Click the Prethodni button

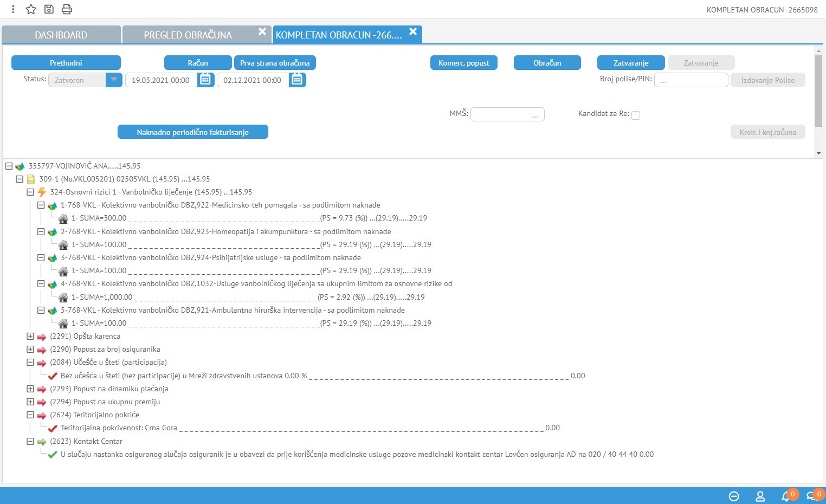pyautogui.click(x=66, y=63)
